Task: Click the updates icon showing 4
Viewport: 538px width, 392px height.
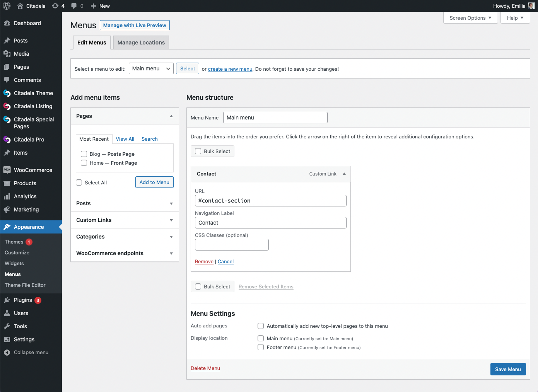Action: [x=55, y=6]
